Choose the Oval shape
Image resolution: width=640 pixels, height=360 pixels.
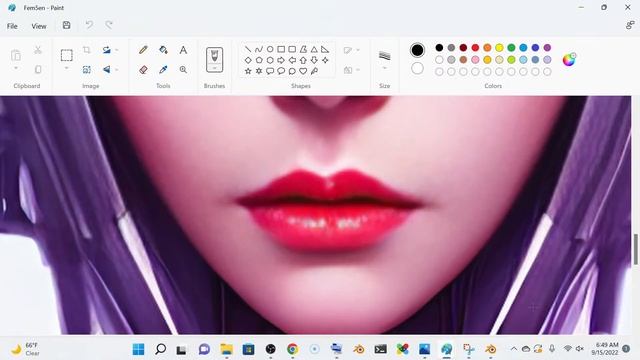click(270, 49)
